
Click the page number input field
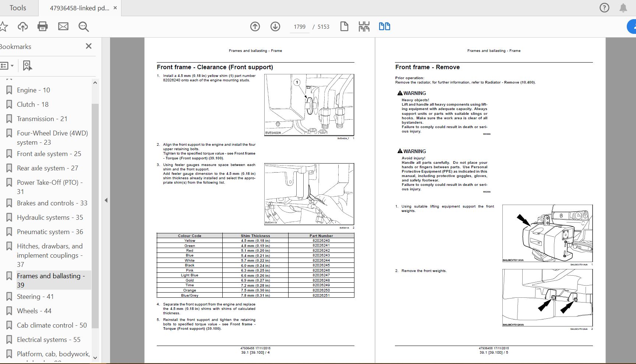300,27
